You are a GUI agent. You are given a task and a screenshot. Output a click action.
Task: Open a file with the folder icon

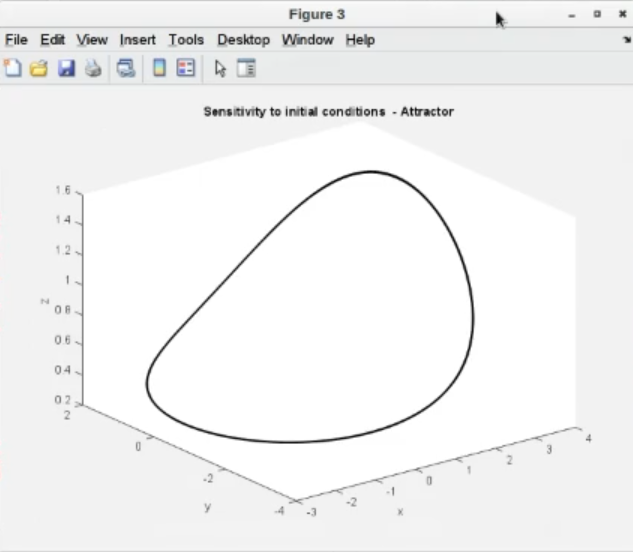coord(39,69)
